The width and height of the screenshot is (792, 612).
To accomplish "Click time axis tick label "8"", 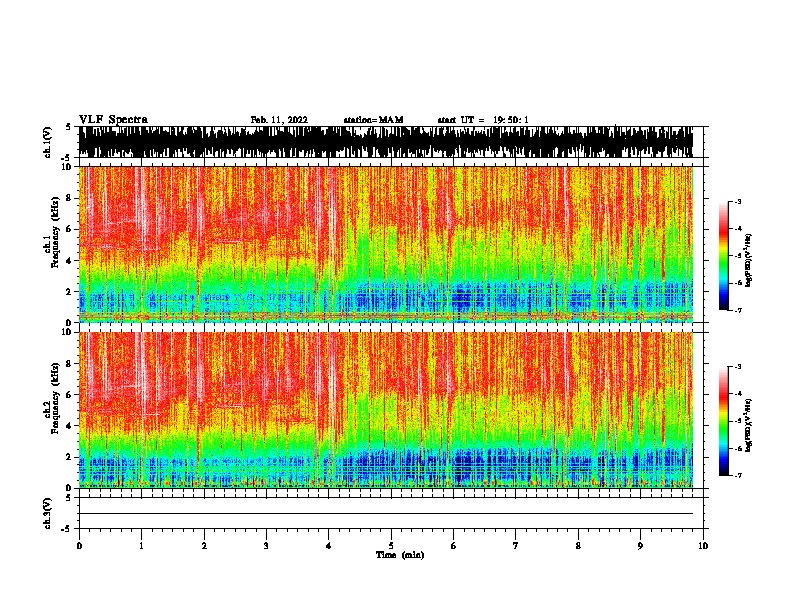I will point(578,546).
